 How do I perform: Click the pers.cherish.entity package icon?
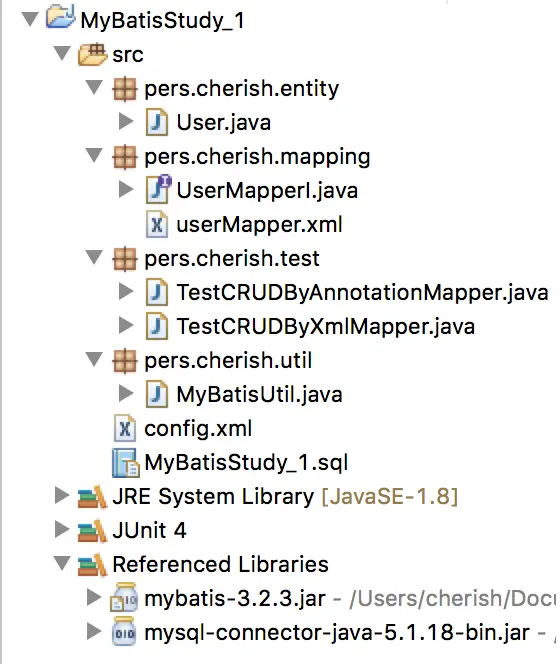[125, 89]
